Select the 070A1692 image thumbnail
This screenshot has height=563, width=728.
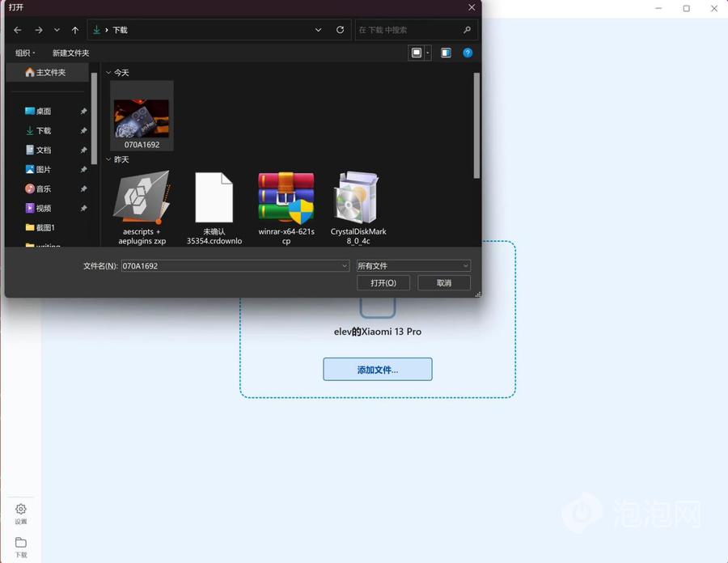coord(142,119)
